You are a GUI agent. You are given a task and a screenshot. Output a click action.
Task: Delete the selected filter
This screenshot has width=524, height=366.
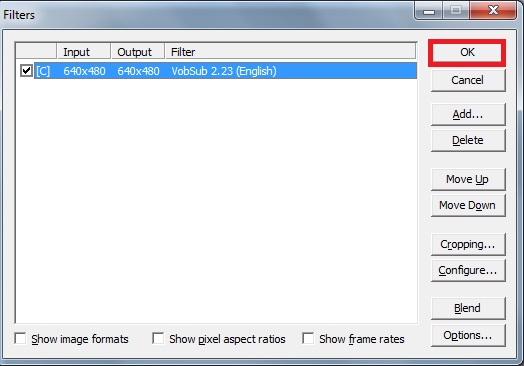(x=468, y=140)
